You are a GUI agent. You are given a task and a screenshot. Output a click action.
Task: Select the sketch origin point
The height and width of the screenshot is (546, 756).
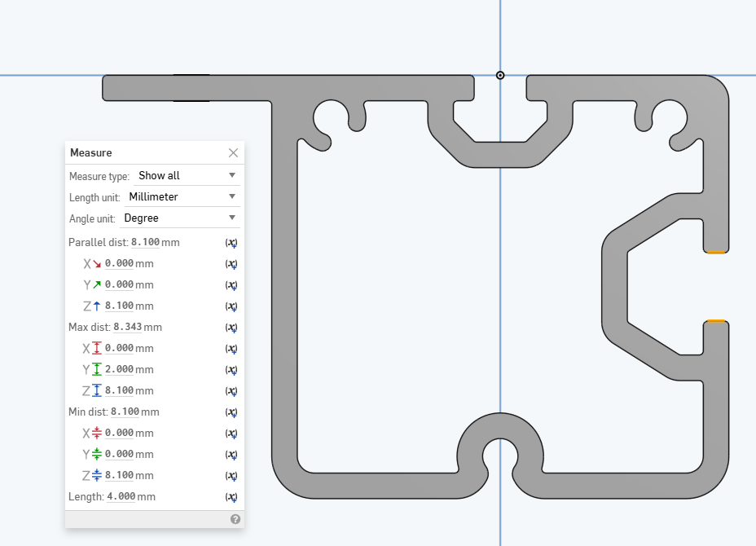tap(500, 75)
